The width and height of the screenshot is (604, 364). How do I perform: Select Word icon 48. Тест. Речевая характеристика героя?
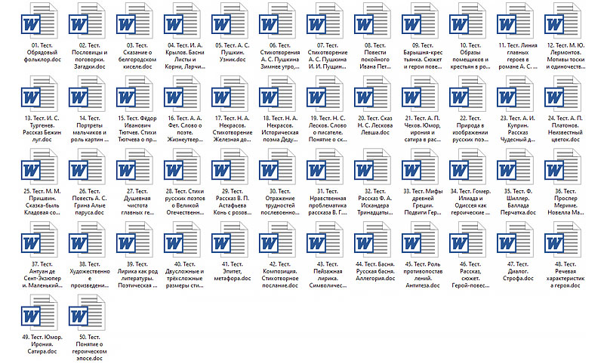click(562, 239)
